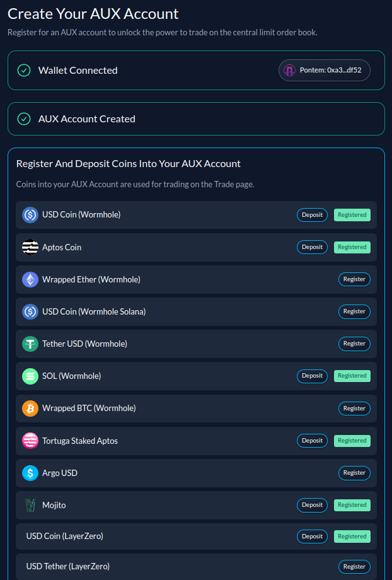Click the AUX Account Created checkmark icon
The image size is (392, 580).
pyautogui.click(x=24, y=119)
